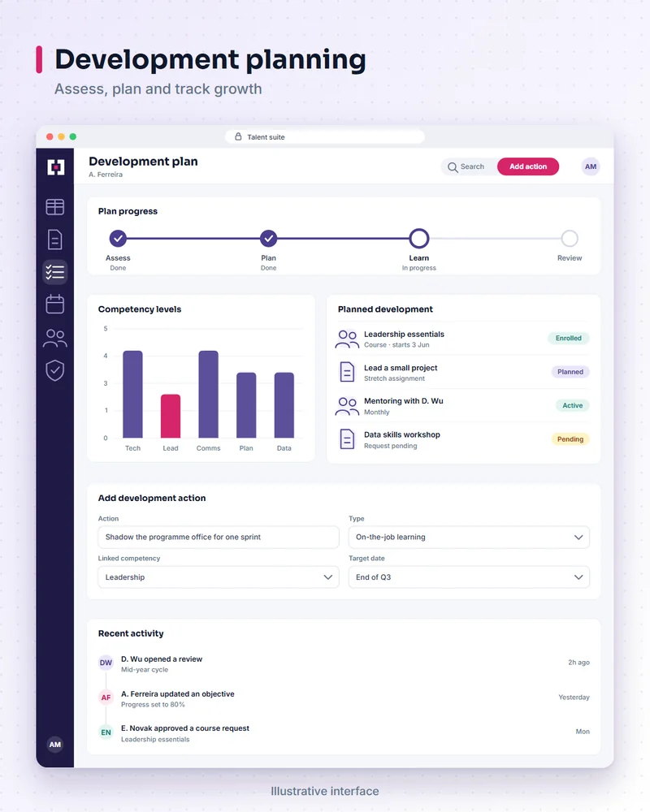
Task: Open 'E. Novak approved a course request' activity
Action: pos(185,728)
